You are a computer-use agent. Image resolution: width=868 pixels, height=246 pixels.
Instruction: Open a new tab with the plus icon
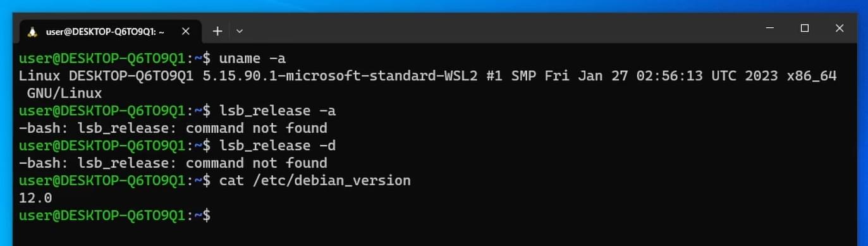217,30
